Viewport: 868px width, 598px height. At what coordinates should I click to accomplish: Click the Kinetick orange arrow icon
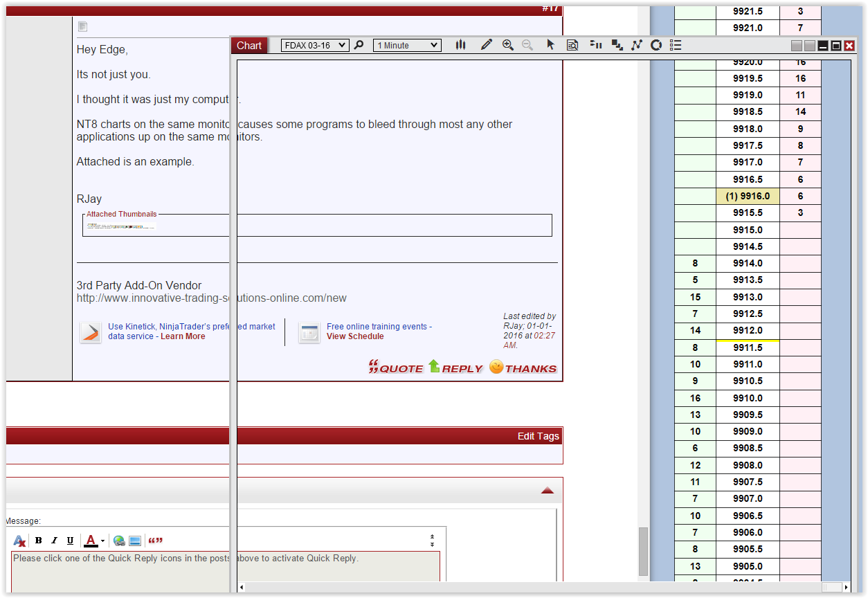[x=91, y=332]
